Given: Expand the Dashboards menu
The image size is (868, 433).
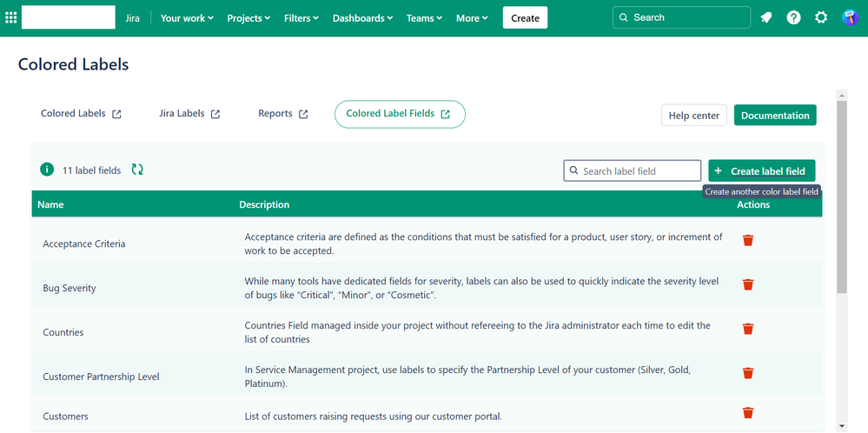Looking at the screenshot, I should click(x=362, y=18).
